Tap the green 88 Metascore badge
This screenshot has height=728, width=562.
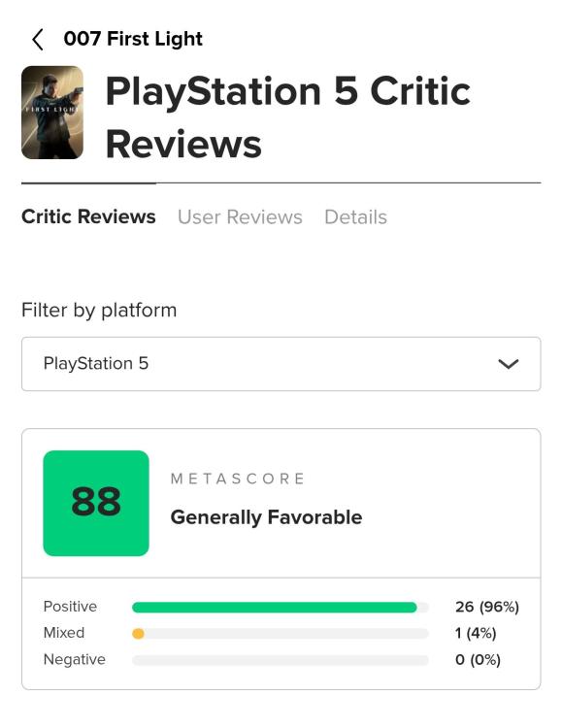(x=96, y=503)
